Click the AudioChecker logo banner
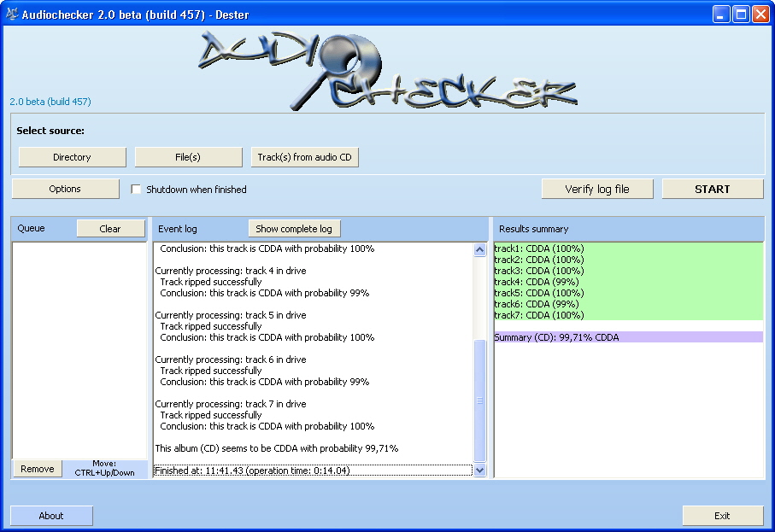The image size is (775, 532). tap(386, 71)
